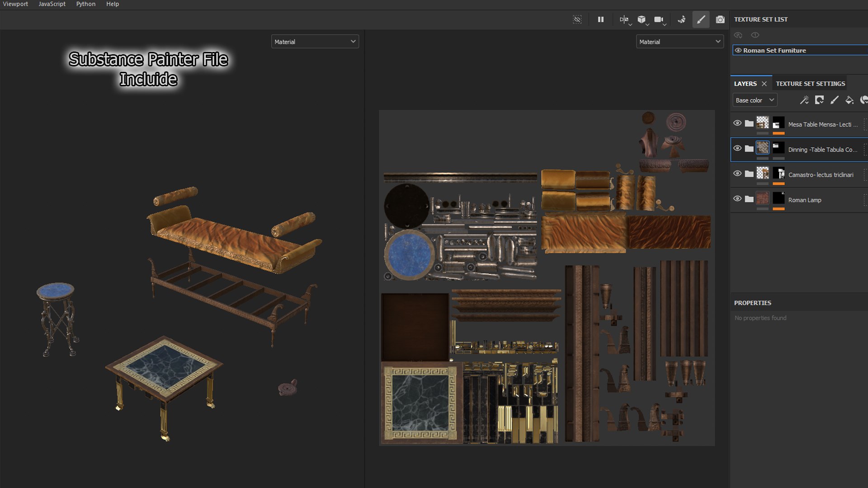Open the 3D viewport Material dropdown
The image size is (868, 488).
click(x=315, y=42)
